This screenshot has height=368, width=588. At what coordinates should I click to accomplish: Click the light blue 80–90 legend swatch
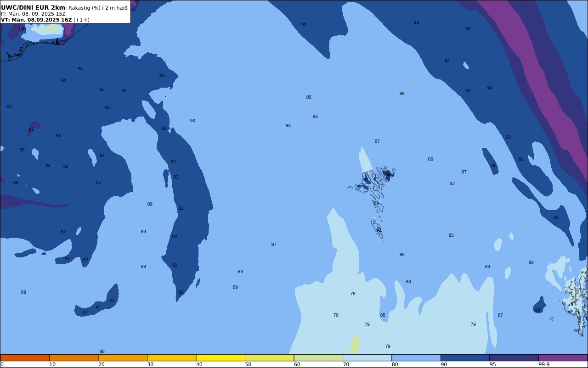(416, 357)
